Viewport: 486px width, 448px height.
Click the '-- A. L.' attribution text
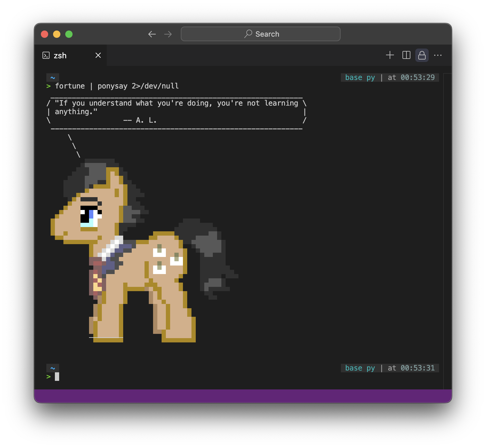140,120
